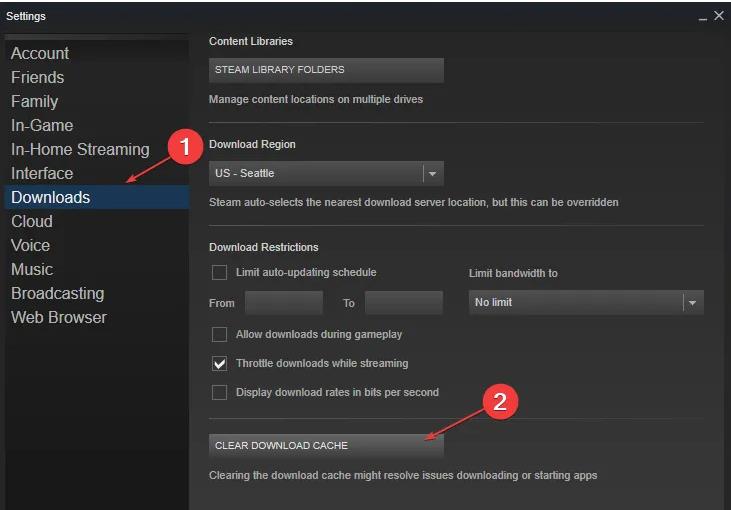Open the US - Seattle region dropdown
Screen dimensions: 731x510
point(326,173)
